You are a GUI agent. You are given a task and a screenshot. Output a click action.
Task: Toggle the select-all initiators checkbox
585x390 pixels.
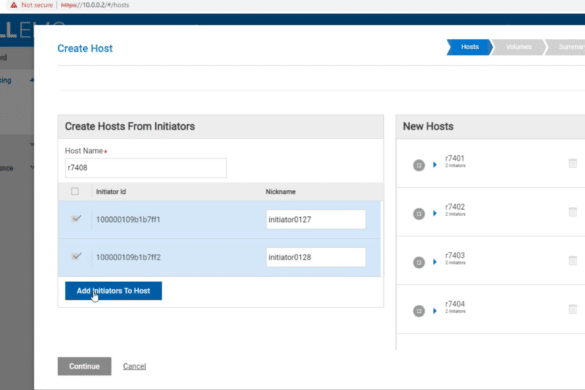pos(75,191)
